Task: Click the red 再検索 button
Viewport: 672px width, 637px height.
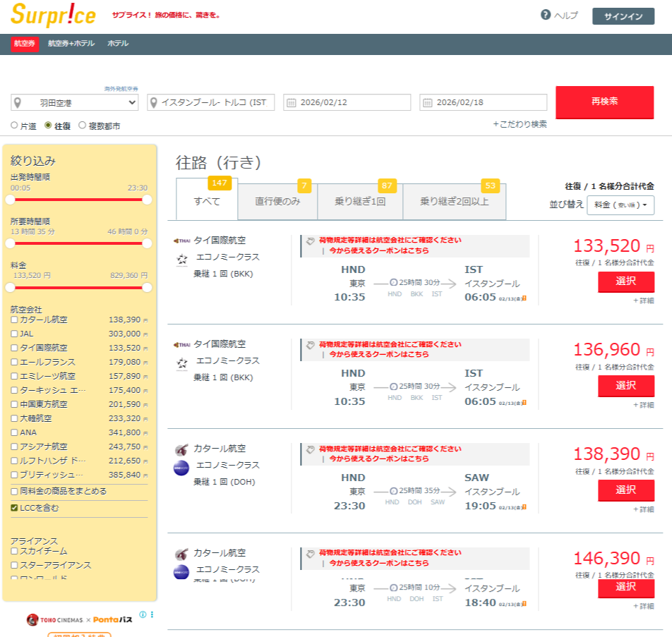Action: (x=605, y=102)
